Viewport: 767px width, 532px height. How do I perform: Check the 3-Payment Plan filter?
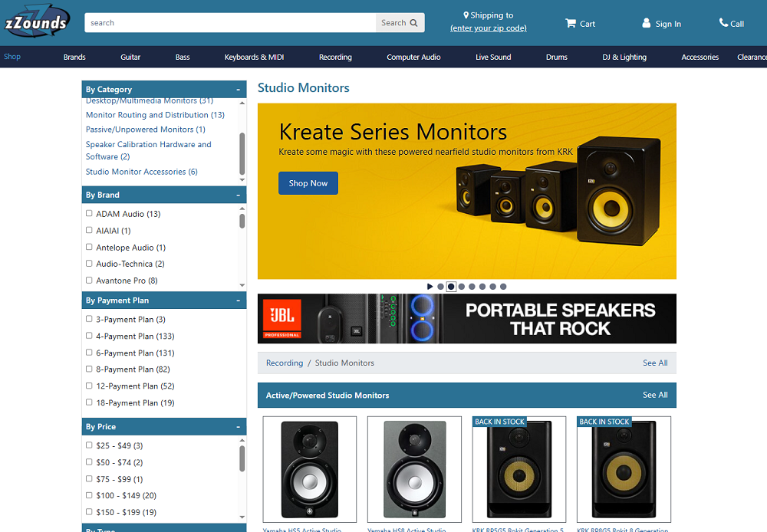point(89,319)
